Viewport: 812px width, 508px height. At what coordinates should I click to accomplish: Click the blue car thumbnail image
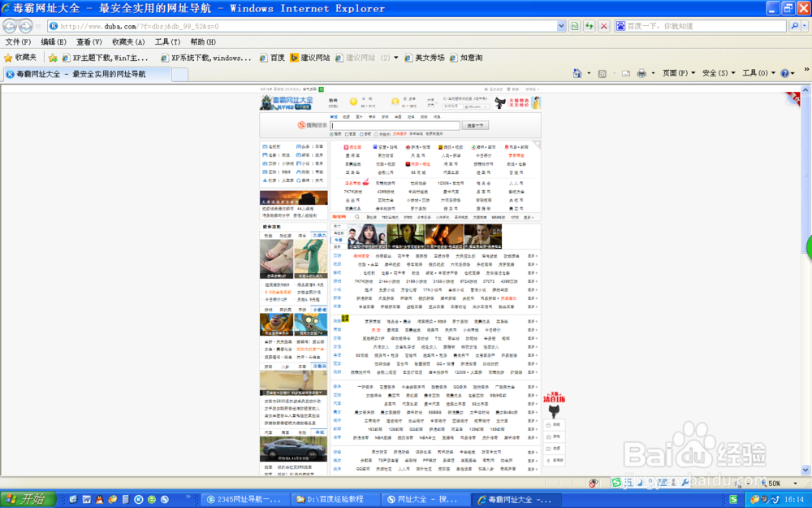pos(293,449)
